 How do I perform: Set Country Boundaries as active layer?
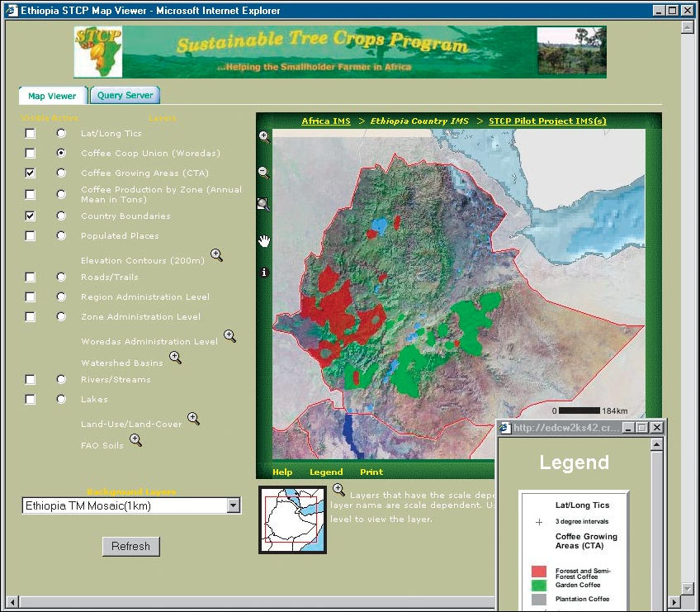[61, 216]
